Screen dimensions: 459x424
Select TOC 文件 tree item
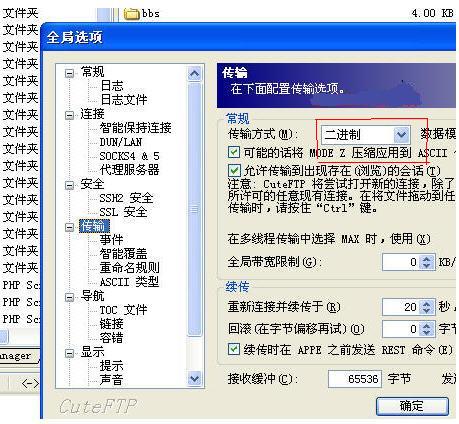pos(123,310)
